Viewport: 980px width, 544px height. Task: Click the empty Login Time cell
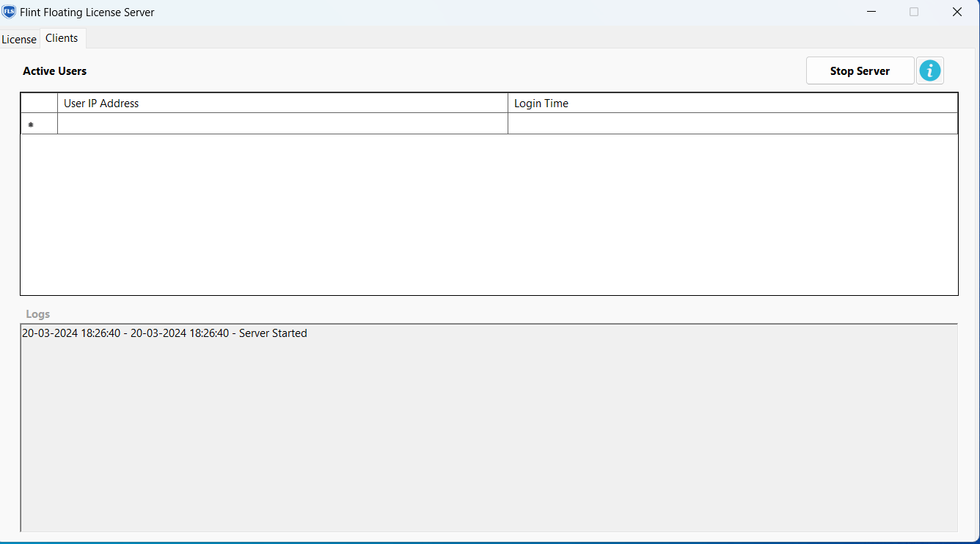(733, 124)
